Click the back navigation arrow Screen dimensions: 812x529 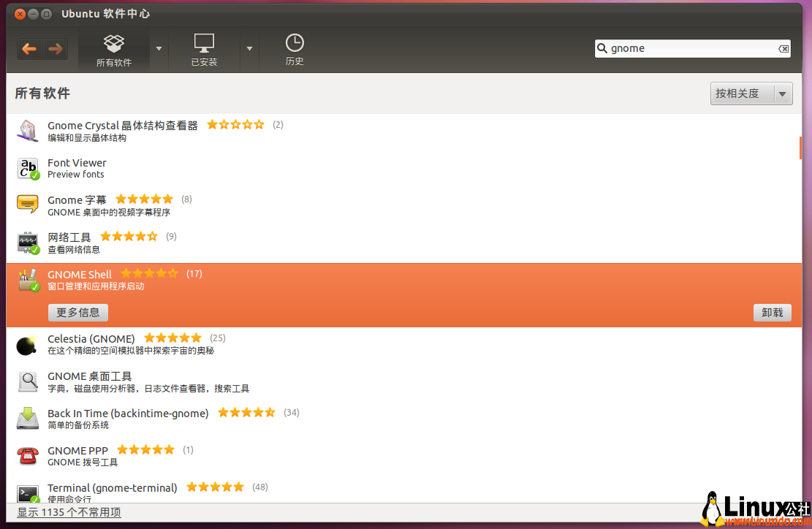(x=29, y=48)
